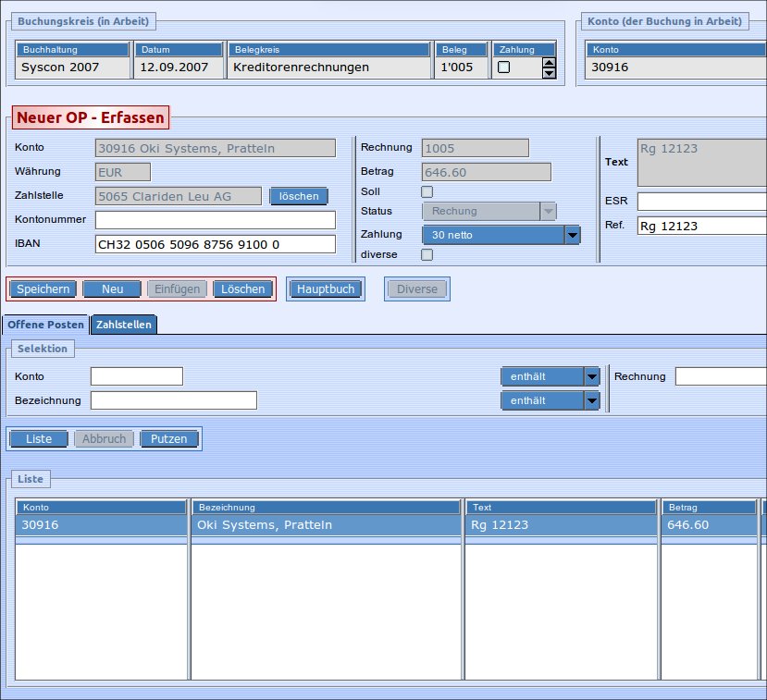Click the Zahlung stepper up arrow
Image resolution: width=767 pixels, height=700 pixels.
coord(550,63)
